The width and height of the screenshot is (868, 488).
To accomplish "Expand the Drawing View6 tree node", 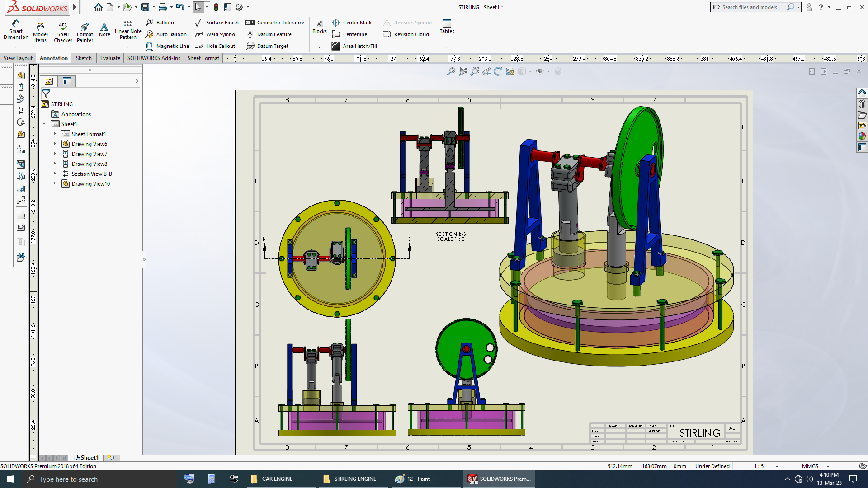I will 55,144.
